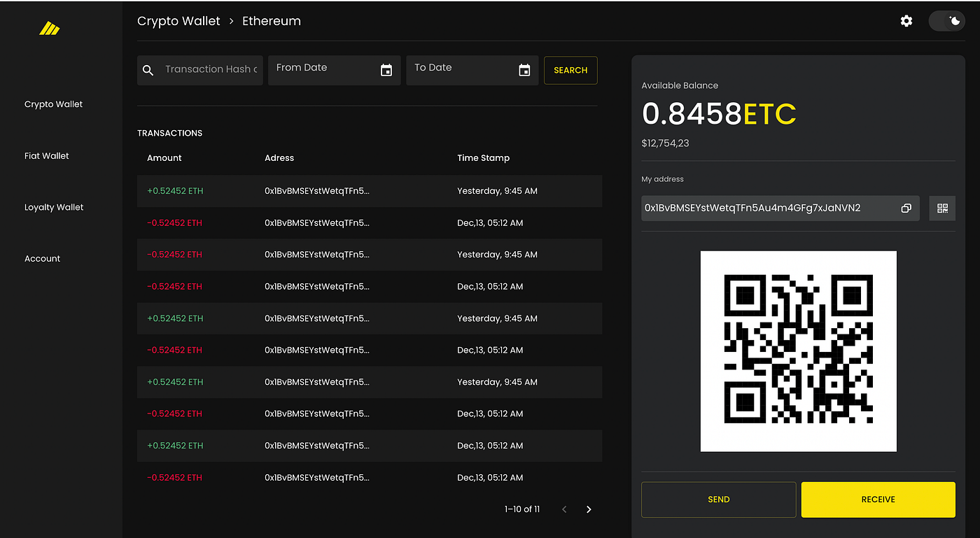Open Fiat Wallet sidebar item
This screenshot has height=538, width=980.
click(x=47, y=156)
